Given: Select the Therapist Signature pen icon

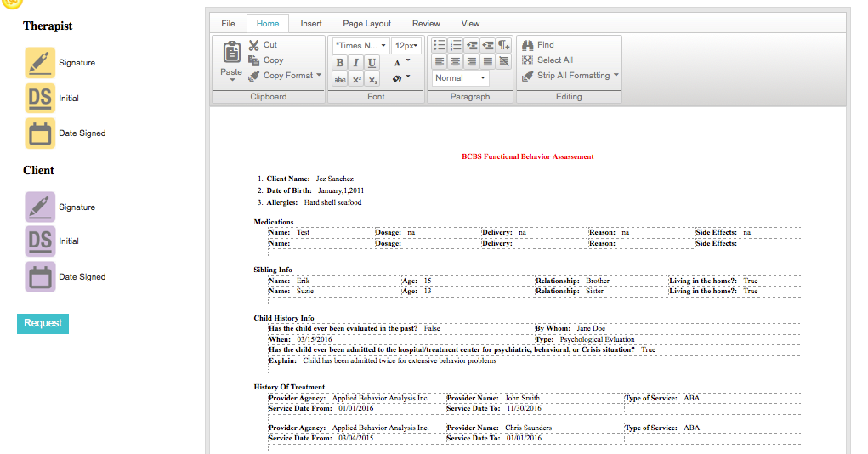Looking at the screenshot, I should click(40, 63).
